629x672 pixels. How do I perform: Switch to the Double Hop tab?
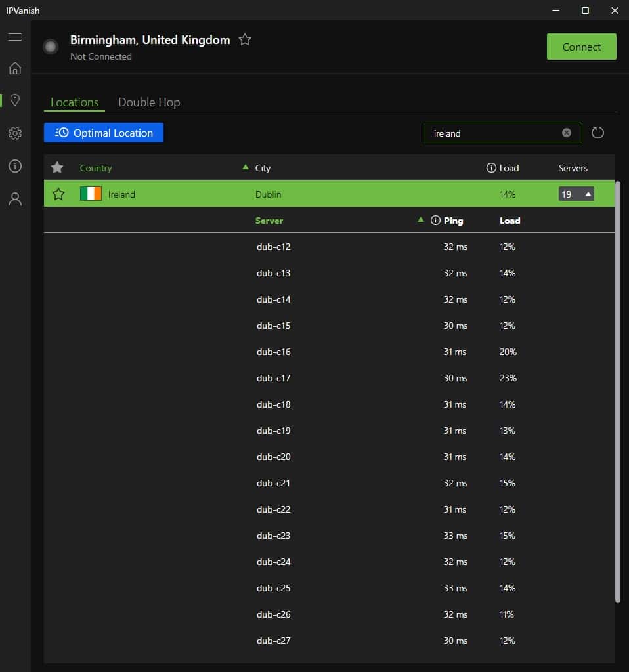149,102
